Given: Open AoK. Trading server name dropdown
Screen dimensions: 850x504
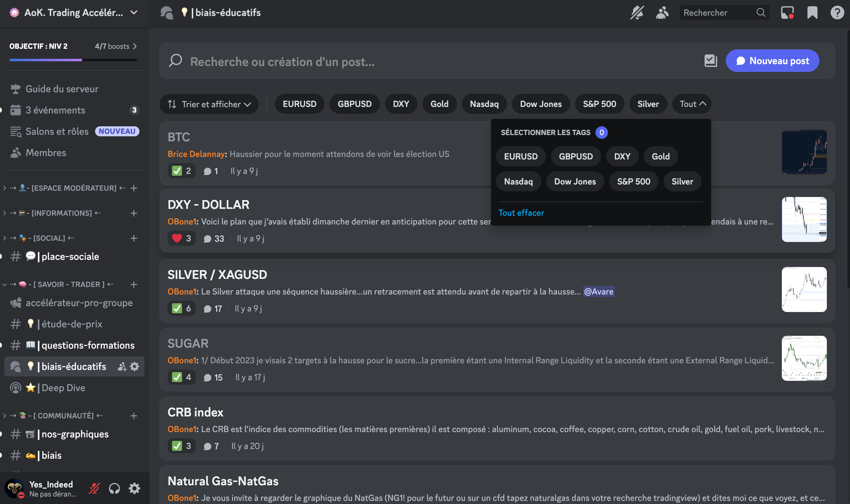Looking at the screenshot, I should click(x=74, y=13).
